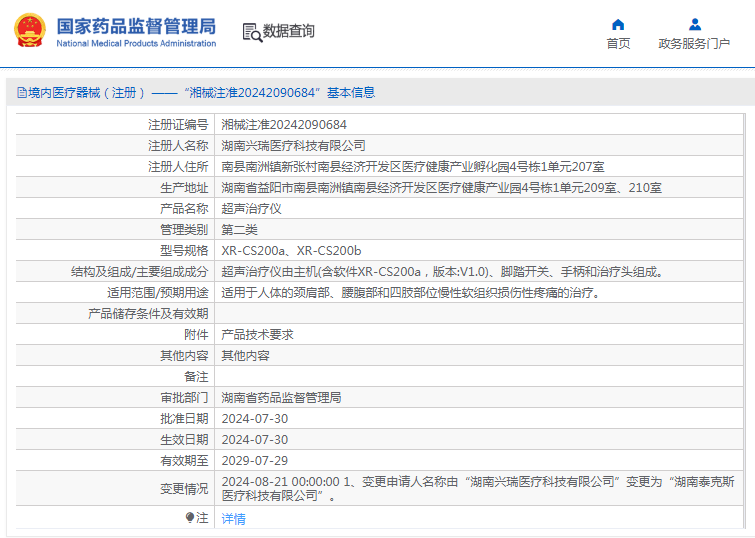
Task: Click the 管理类别 label
Action: click(184, 230)
